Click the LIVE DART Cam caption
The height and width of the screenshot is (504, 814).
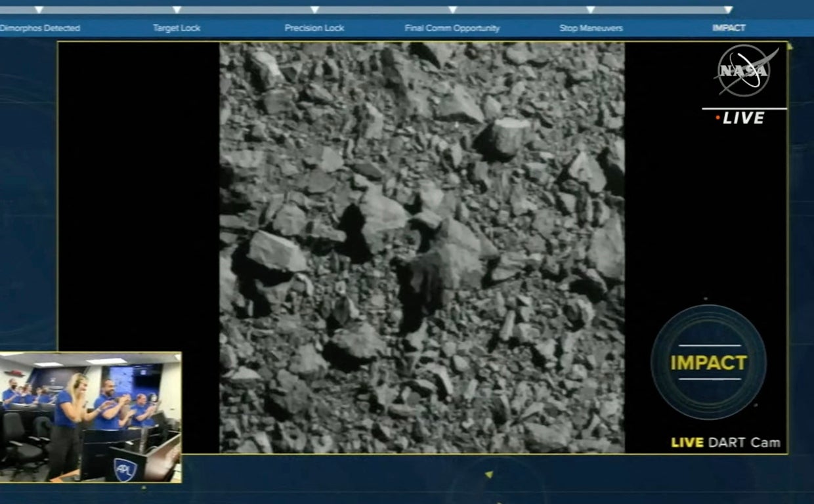[725, 442]
